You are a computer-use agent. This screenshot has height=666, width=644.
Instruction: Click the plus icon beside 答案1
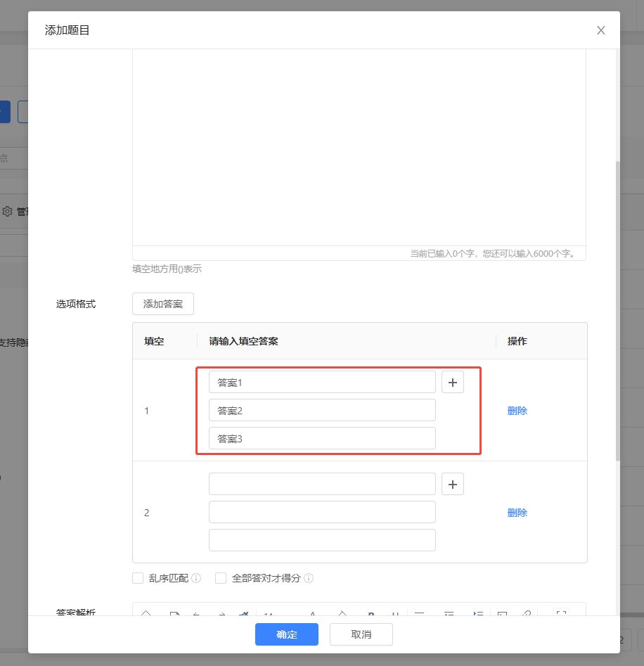(452, 383)
